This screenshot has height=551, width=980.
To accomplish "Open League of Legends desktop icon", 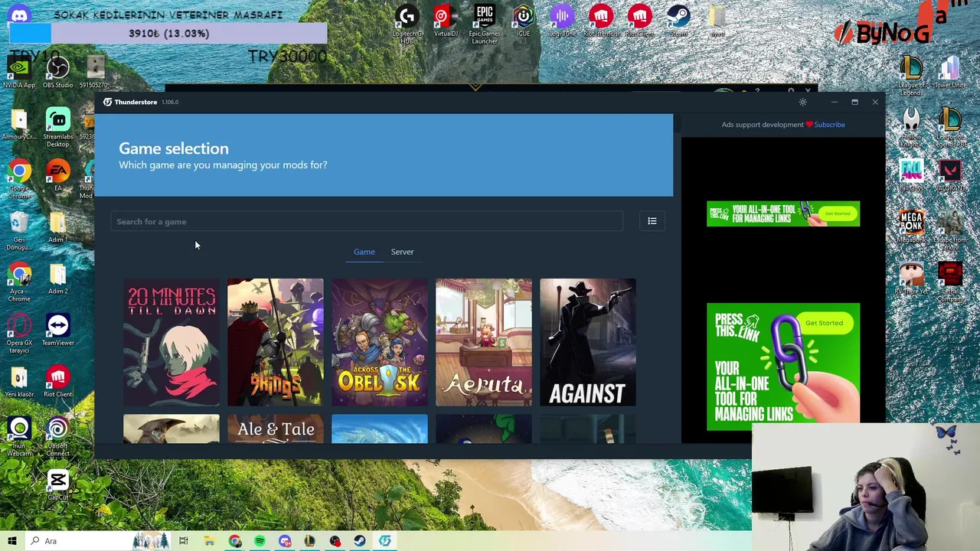I will pyautogui.click(x=911, y=76).
